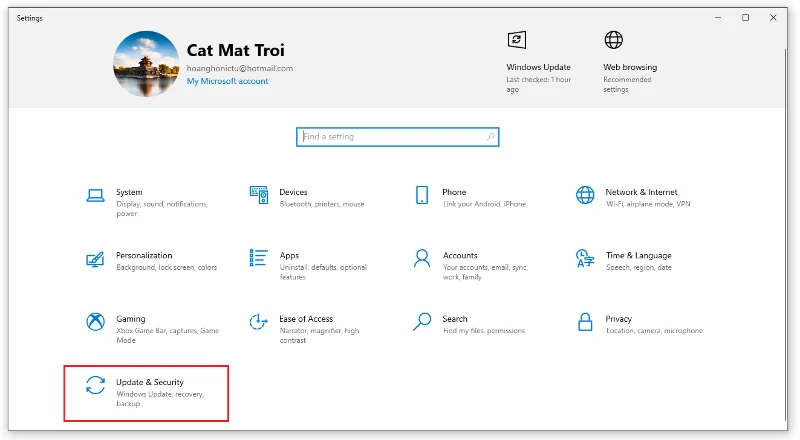Click the Ease of Access title
This screenshot has width=800, height=440.
click(306, 319)
